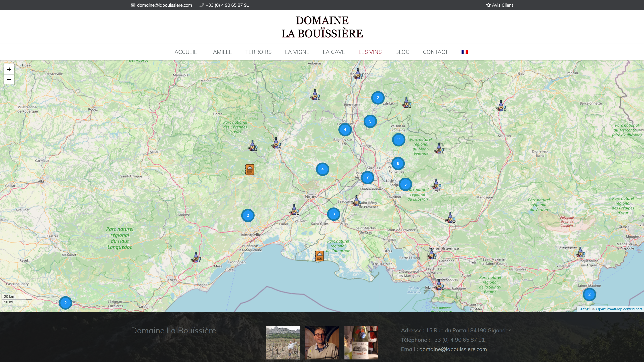Click restaurant menu marker in Camargue
Image resolution: width=644 pixels, height=362 pixels.
(319, 256)
